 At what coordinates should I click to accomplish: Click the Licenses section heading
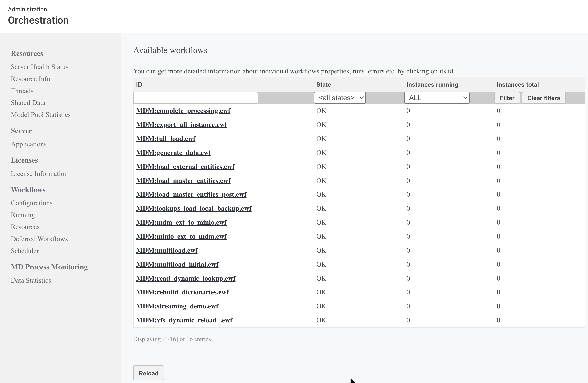click(24, 160)
